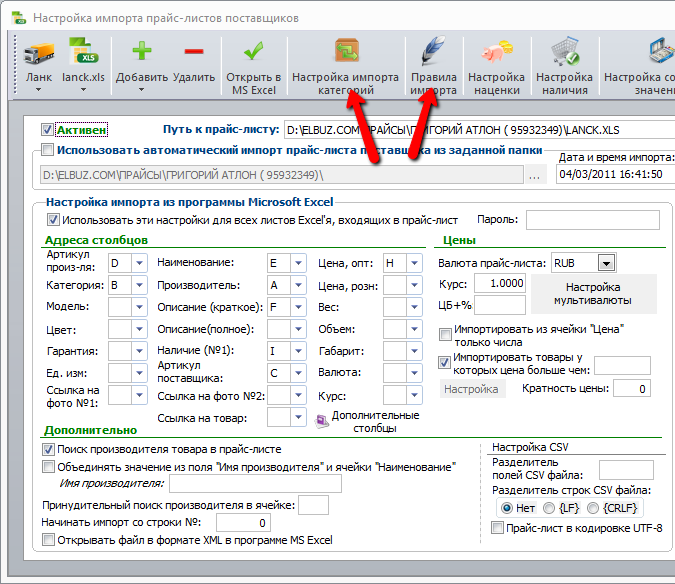Click the Курс value 1.0000 field
The height and width of the screenshot is (584, 675).
click(500, 284)
